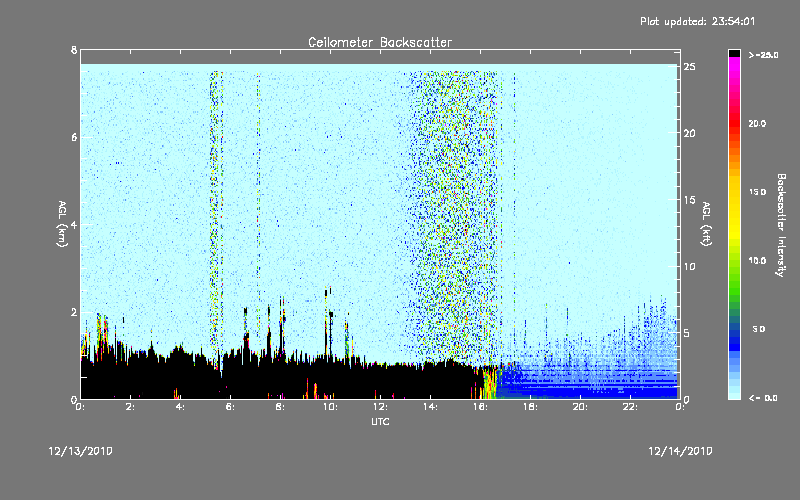The width and height of the screenshot is (800, 500).
Task: Click the '12:' UTC hour label
Action: click(x=381, y=407)
